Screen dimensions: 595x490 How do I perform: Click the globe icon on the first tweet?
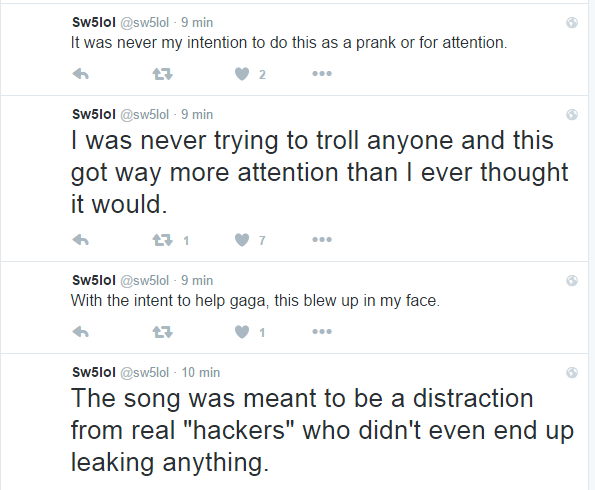tap(572, 23)
